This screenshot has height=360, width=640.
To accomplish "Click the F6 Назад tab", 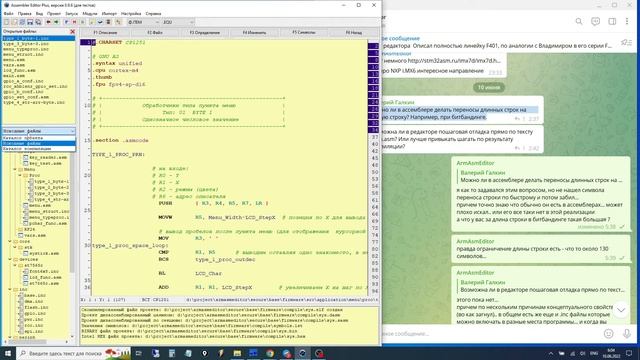I will tap(353, 32).
